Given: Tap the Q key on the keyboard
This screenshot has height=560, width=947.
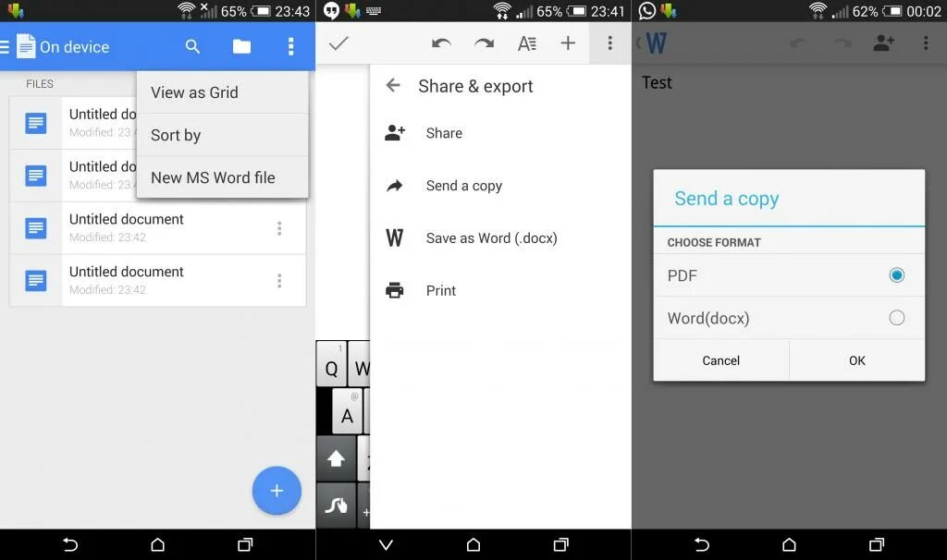Looking at the screenshot, I should click(332, 364).
